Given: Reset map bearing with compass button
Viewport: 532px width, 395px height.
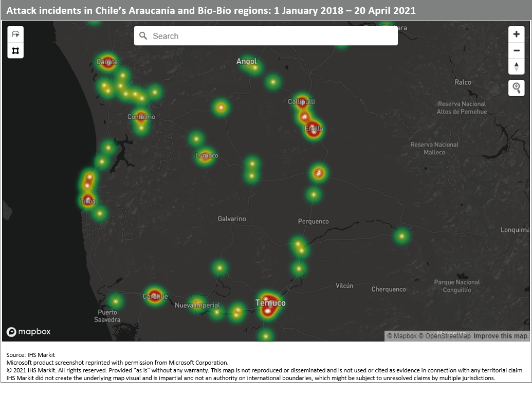Looking at the screenshot, I should [x=517, y=66].
